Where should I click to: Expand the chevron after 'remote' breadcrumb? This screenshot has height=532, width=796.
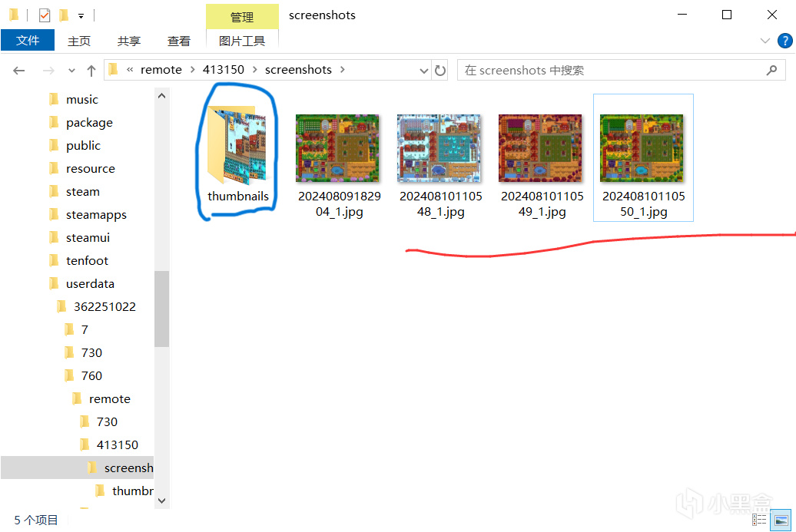[192, 70]
